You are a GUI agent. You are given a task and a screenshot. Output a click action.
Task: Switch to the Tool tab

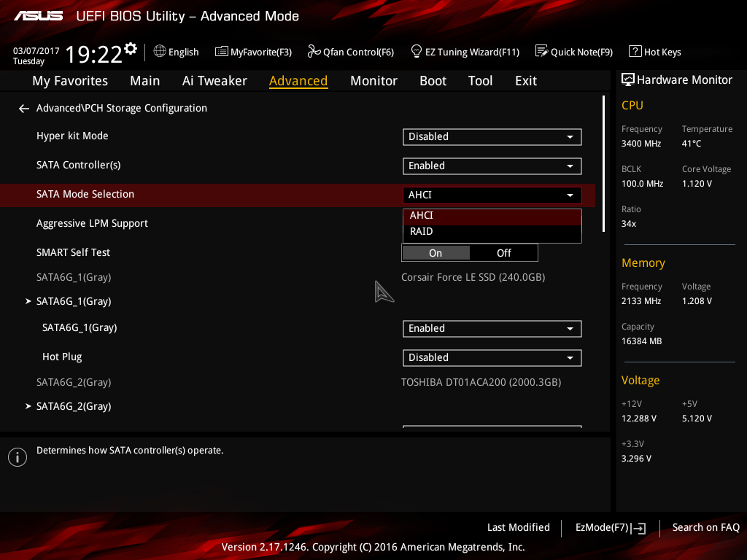480,81
